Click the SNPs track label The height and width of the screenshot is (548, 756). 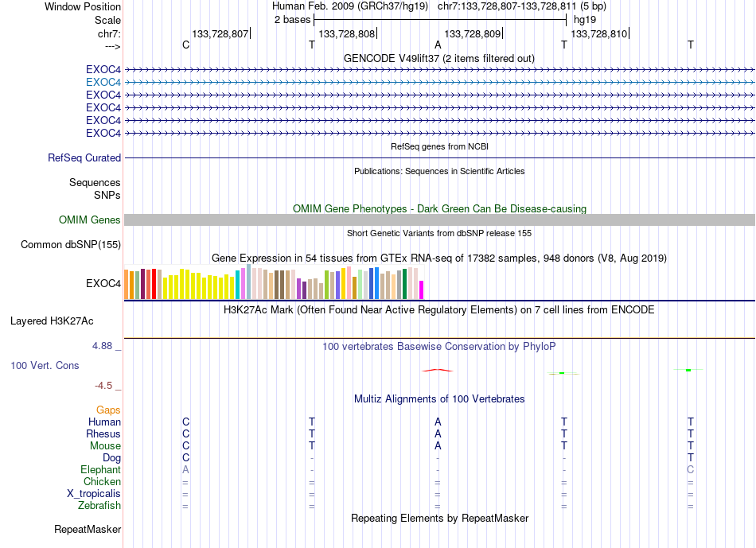pos(107,195)
